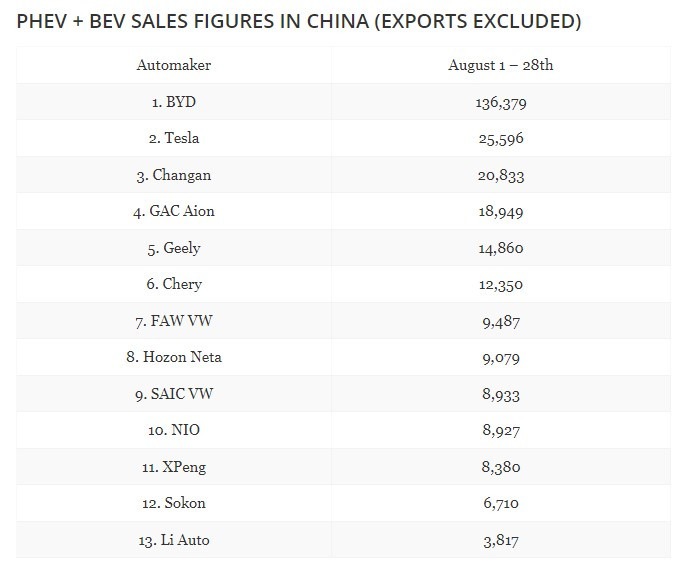Image resolution: width=682 pixels, height=579 pixels.
Task: Select Li Auto's figure 3,817
Action: click(502, 541)
